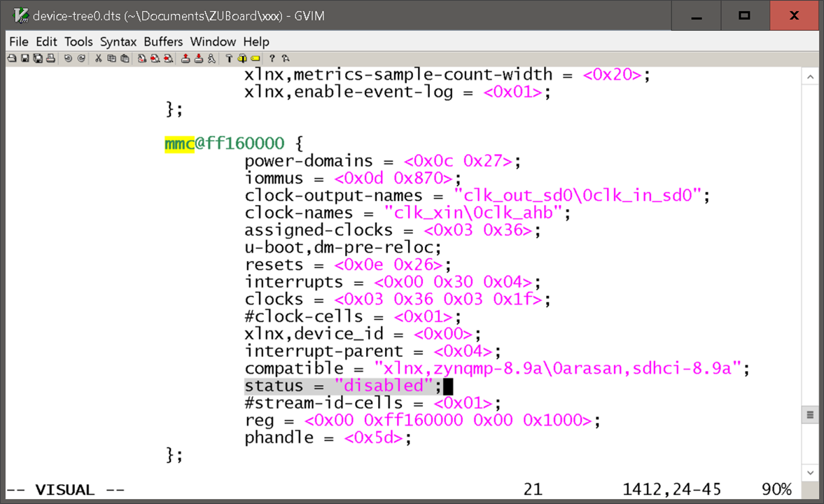824x504 pixels.
Task: Open the Window menu
Action: pos(213,41)
